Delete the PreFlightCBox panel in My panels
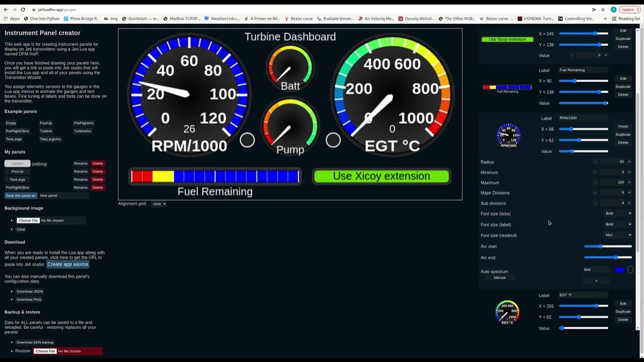This screenshot has height=362, width=644. coord(98,188)
